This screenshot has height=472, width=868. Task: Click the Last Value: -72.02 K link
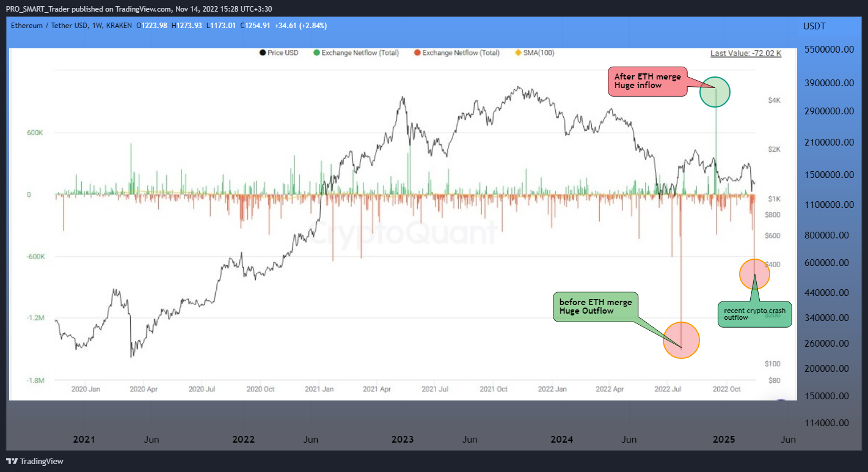click(746, 53)
